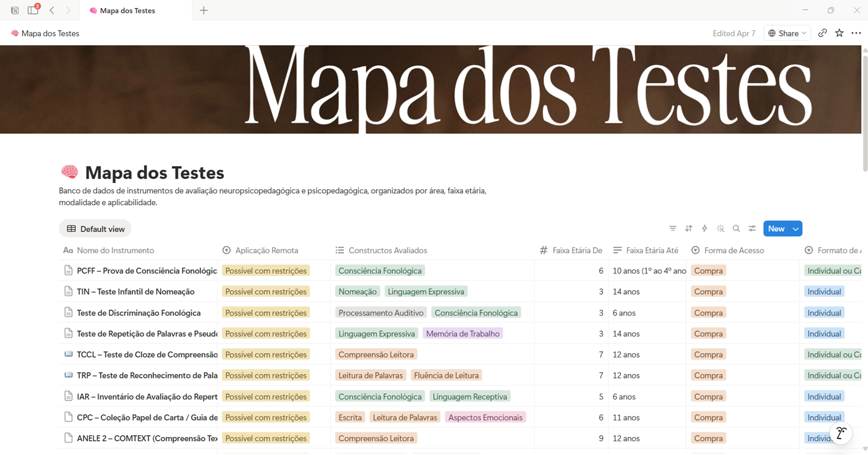Open TIN – Teste Infantil de Nomeação row
868x455 pixels.
(x=135, y=292)
